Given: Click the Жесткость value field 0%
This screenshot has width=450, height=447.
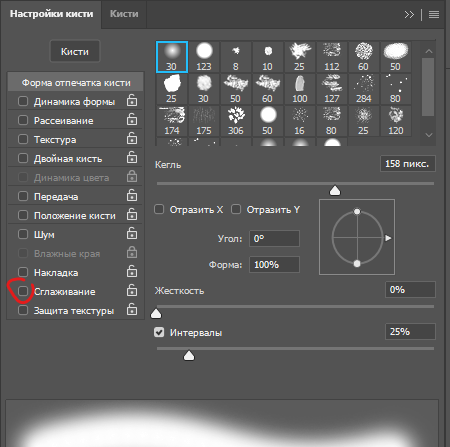Looking at the screenshot, I should (410, 289).
